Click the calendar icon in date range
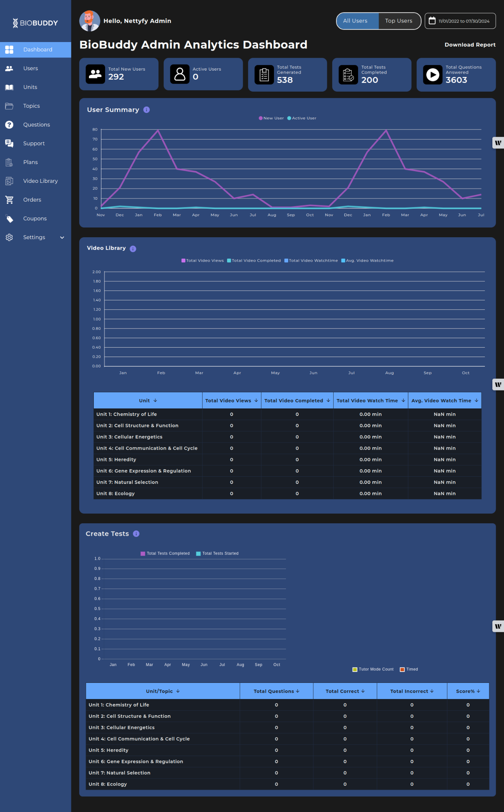The image size is (504, 812). [x=432, y=21]
